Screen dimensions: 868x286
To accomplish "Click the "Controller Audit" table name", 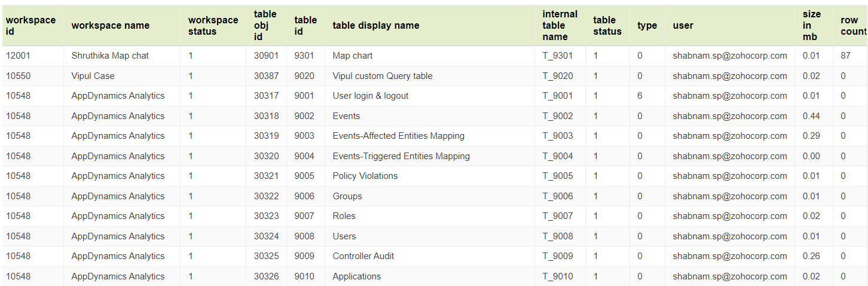I will click(x=363, y=256).
